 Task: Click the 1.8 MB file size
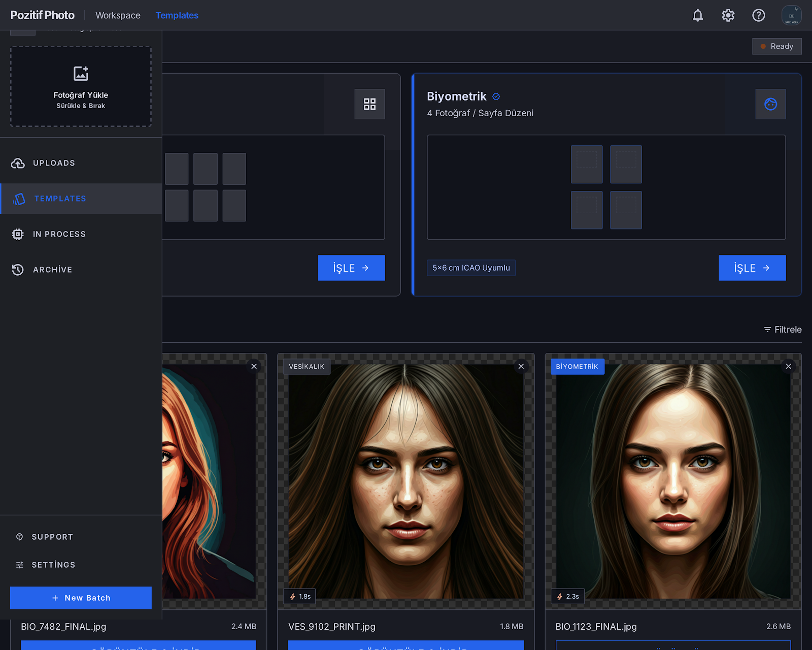[512, 627]
